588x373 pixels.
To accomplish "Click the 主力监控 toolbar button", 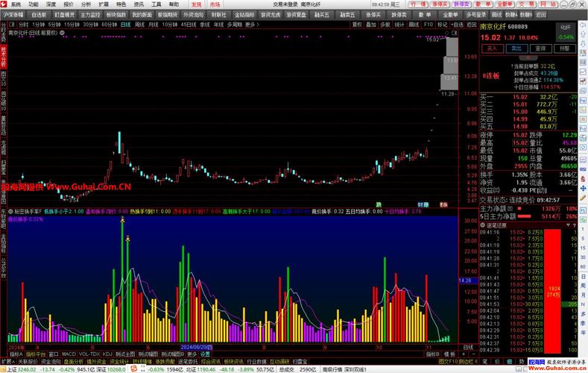I will 90,14.
